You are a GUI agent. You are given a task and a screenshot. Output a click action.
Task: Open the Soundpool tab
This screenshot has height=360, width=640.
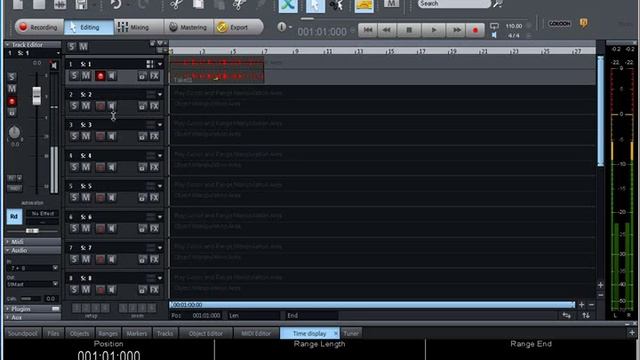pos(23,333)
